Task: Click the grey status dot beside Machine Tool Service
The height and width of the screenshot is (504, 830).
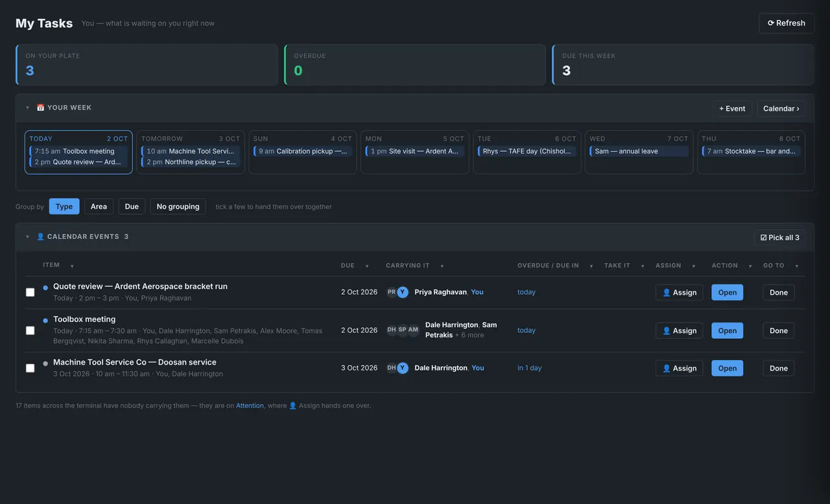Action: (x=45, y=363)
